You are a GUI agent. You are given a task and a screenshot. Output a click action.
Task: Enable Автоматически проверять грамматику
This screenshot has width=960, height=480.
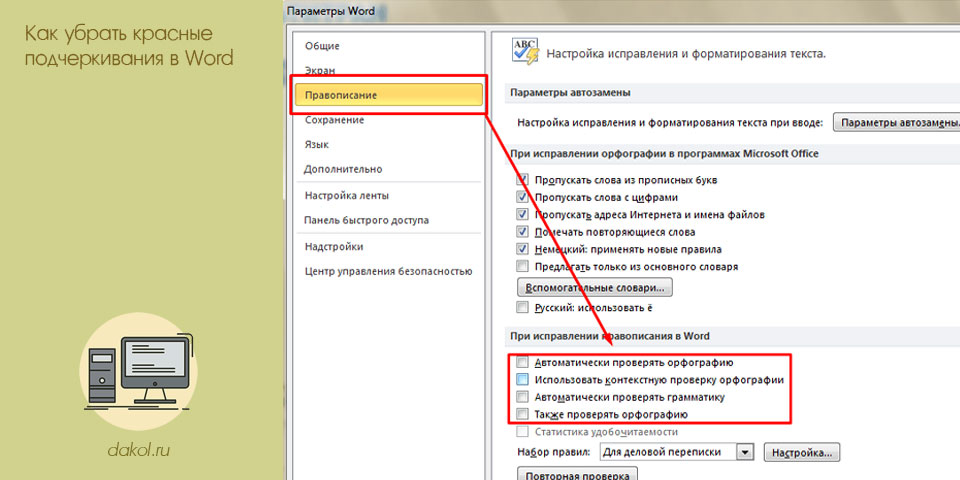pos(522,397)
